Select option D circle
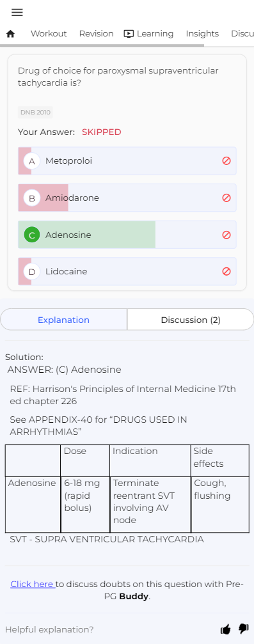The width and height of the screenshot is (254, 644). 31,272
